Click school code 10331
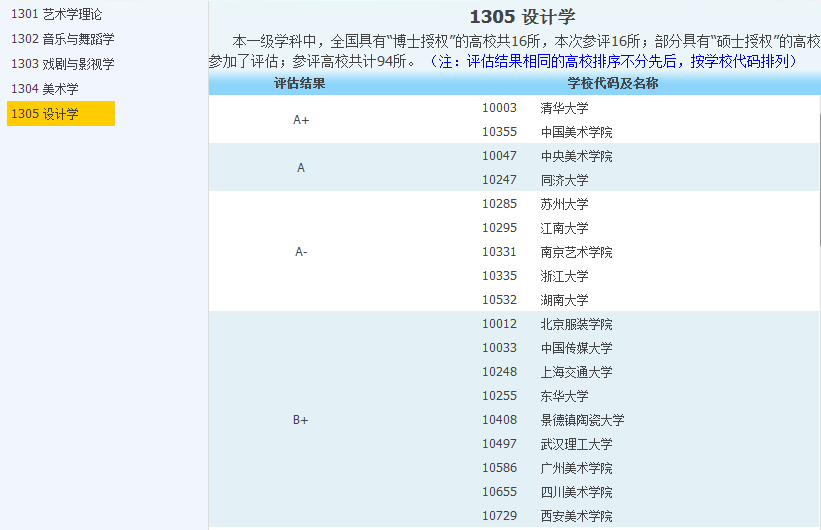Screen dimensions: 821x530 [x=500, y=252]
